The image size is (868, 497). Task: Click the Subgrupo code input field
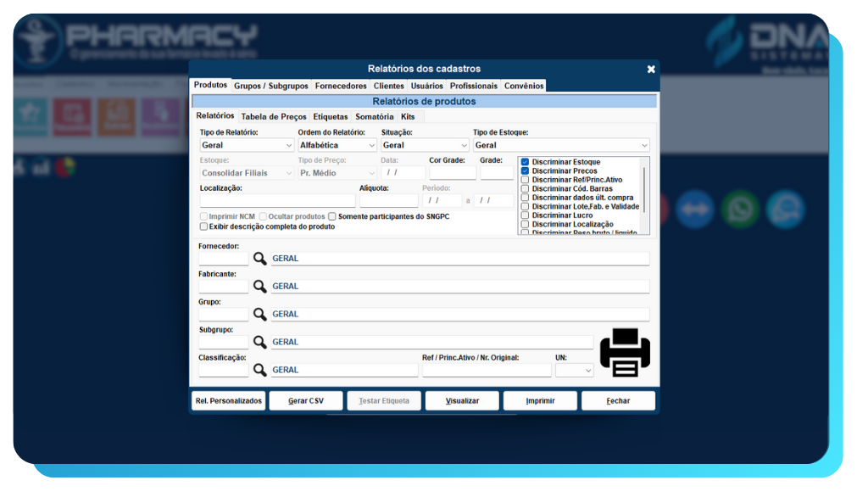(223, 342)
